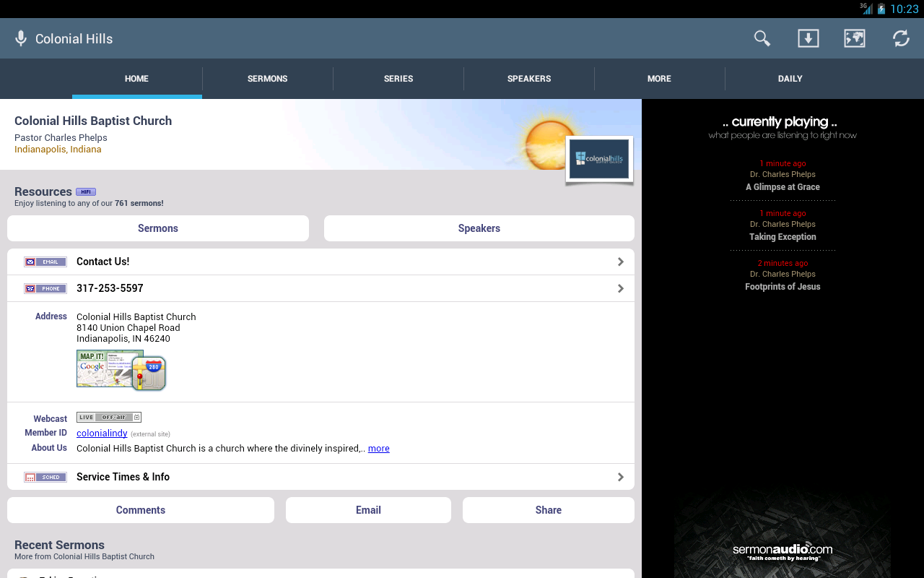Click the 'more' link in About Us
This screenshot has width=924, height=578.
(378, 449)
